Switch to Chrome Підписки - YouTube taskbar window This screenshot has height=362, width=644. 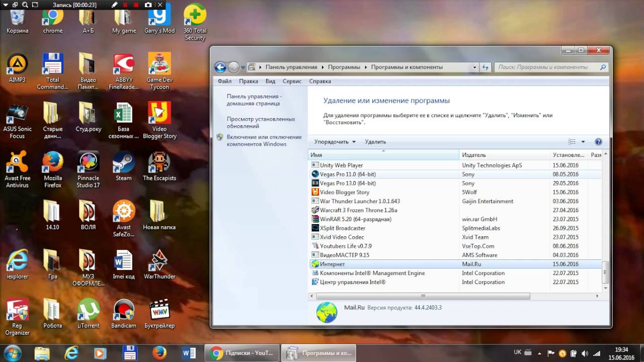click(242, 353)
